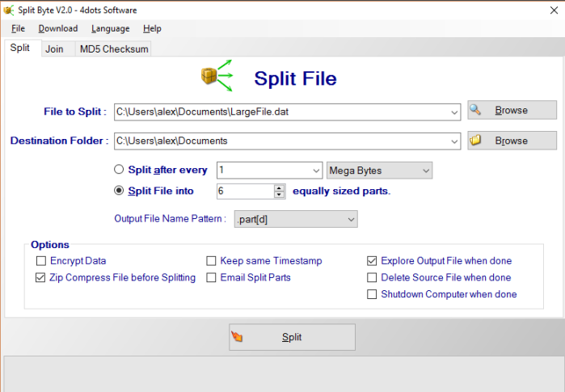This screenshot has width=565, height=392.
Task: Click the large Split button
Action: click(x=292, y=337)
